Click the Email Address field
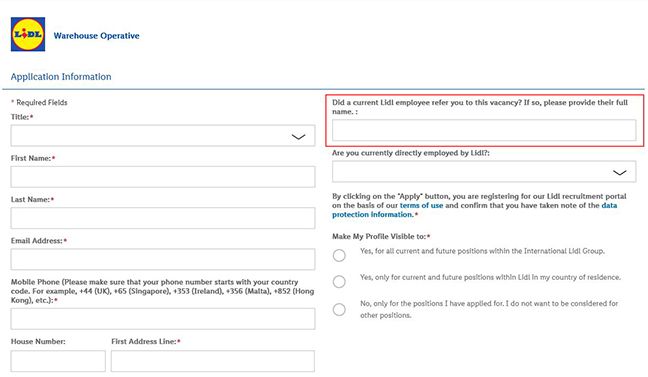This screenshot has width=648, height=377. (x=163, y=259)
